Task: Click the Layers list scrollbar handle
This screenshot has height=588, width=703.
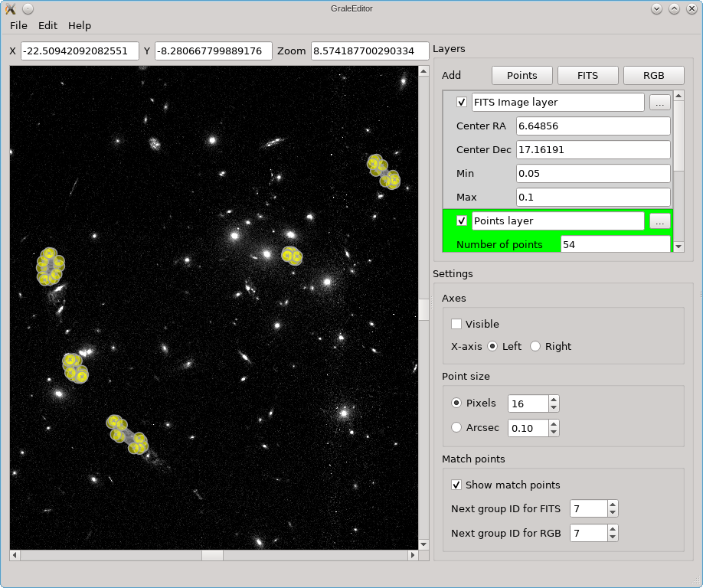Action: click(x=678, y=136)
